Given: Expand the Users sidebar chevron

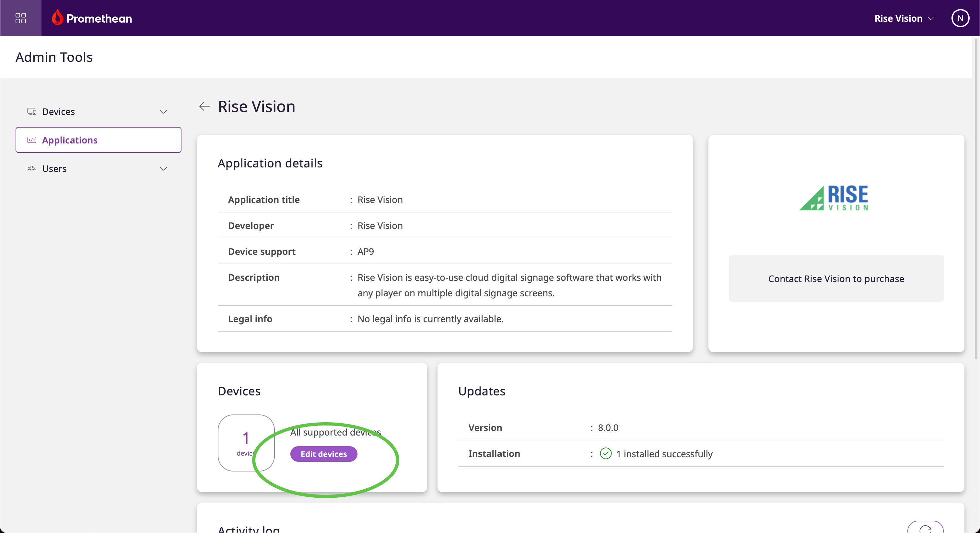Looking at the screenshot, I should [163, 169].
